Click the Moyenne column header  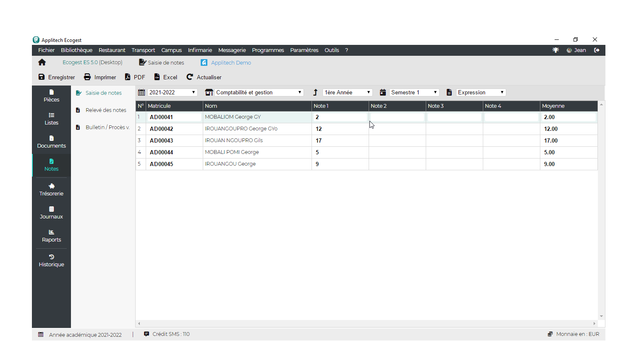pyautogui.click(x=568, y=106)
